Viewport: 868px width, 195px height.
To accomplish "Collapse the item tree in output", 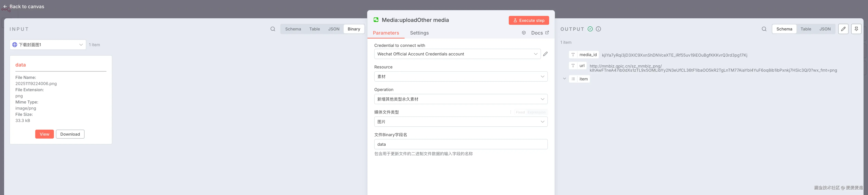I will pos(564,79).
